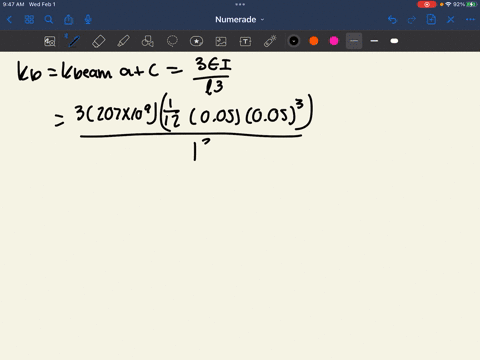Go back to documents list

(9, 20)
